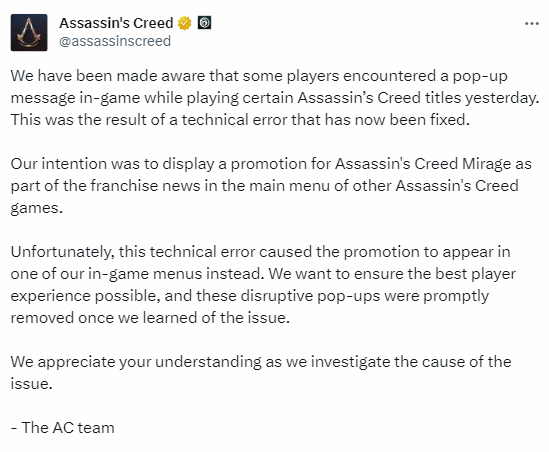Open the three-dot more options menu
This screenshot has width=549, height=452.
click(x=531, y=23)
